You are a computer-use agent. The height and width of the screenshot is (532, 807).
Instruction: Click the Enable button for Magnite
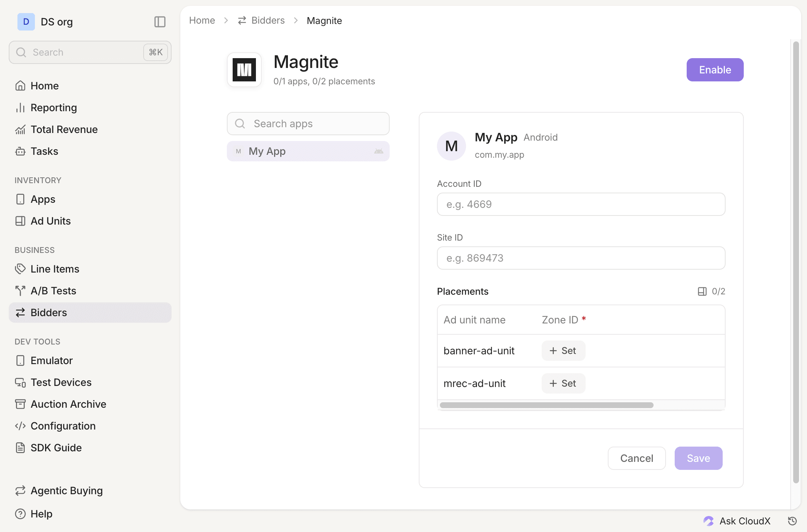pyautogui.click(x=715, y=70)
